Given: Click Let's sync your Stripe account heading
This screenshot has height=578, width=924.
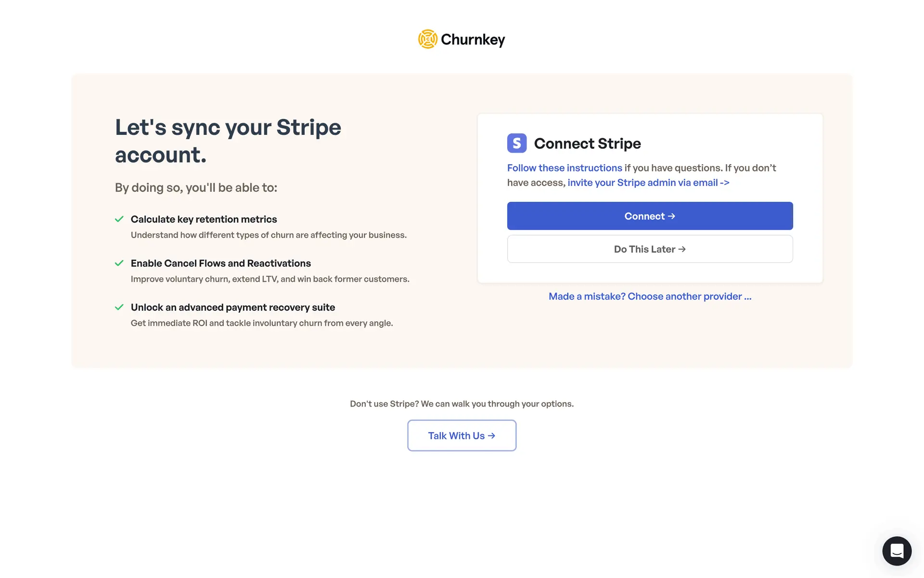Looking at the screenshot, I should 228,141.
